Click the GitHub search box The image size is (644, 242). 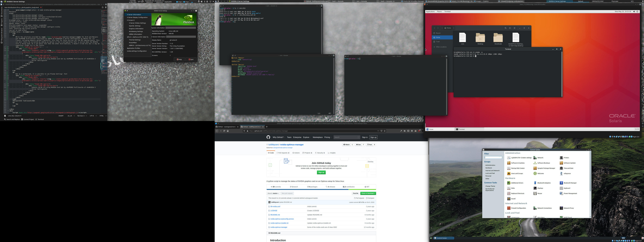point(347,137)
